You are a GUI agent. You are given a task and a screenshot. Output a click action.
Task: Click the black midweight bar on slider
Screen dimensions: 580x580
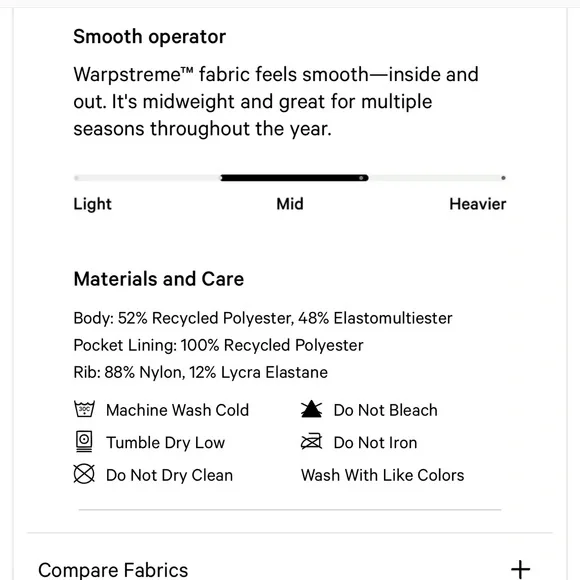tap(294, 178)
